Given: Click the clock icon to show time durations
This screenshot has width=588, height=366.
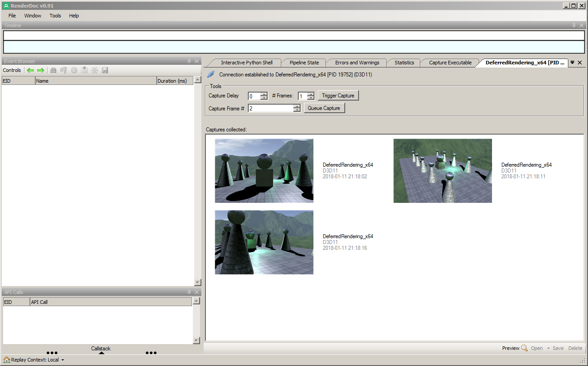Looking at the screenshot, I should pyautogui.click(x=74, y=70).
